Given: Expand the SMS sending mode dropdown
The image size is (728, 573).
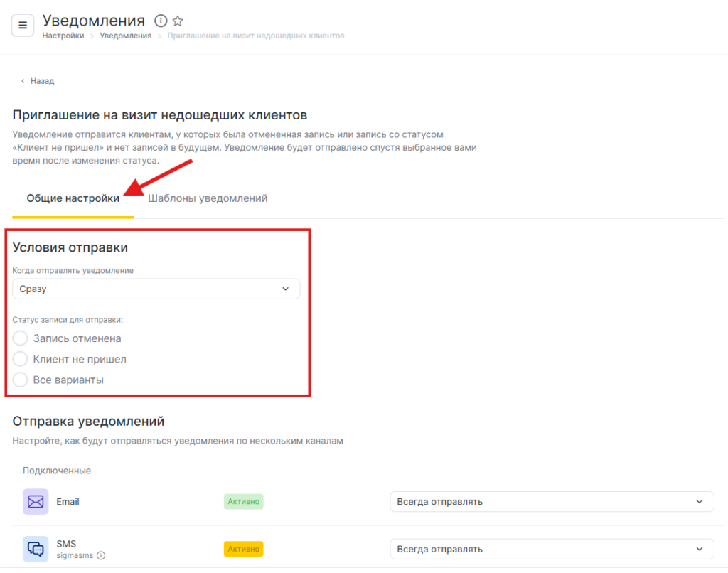Looking at the screenshot, I should point(551,549).
